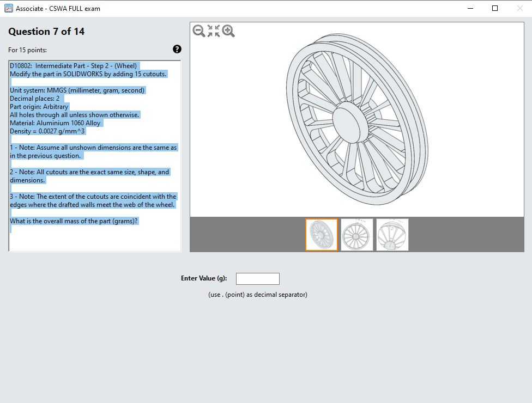Open the question help icon

(177, 49)
